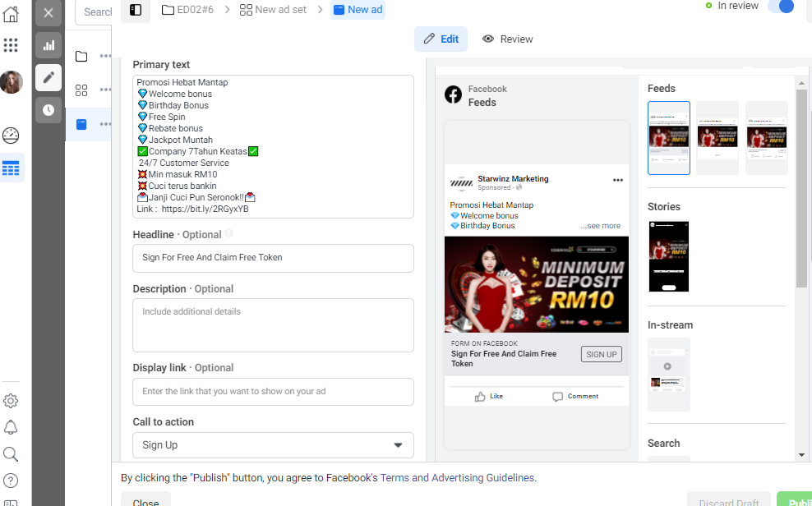
Task: Switch to the Review tab
Action: 507,39
